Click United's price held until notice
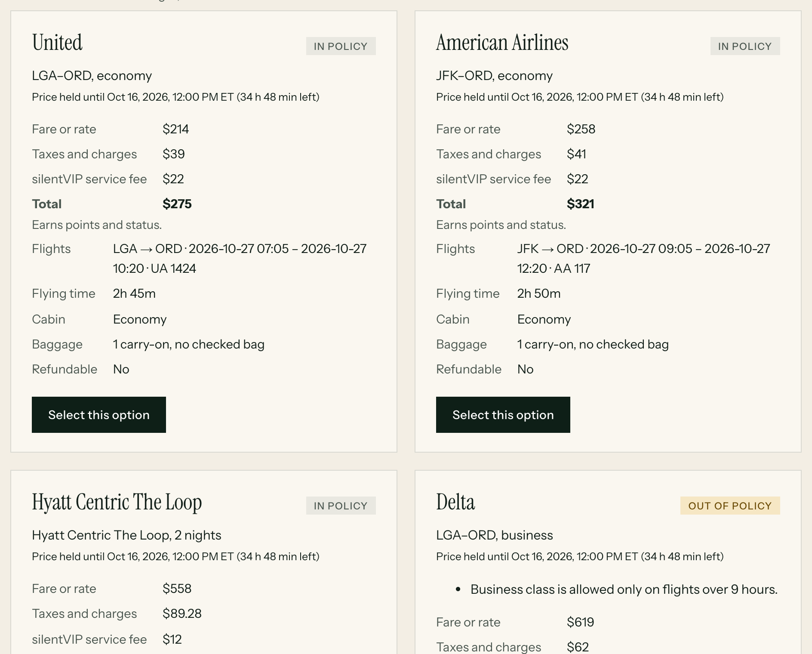The height and width of the screenshot is (654, 812). (x=176, y=97)
